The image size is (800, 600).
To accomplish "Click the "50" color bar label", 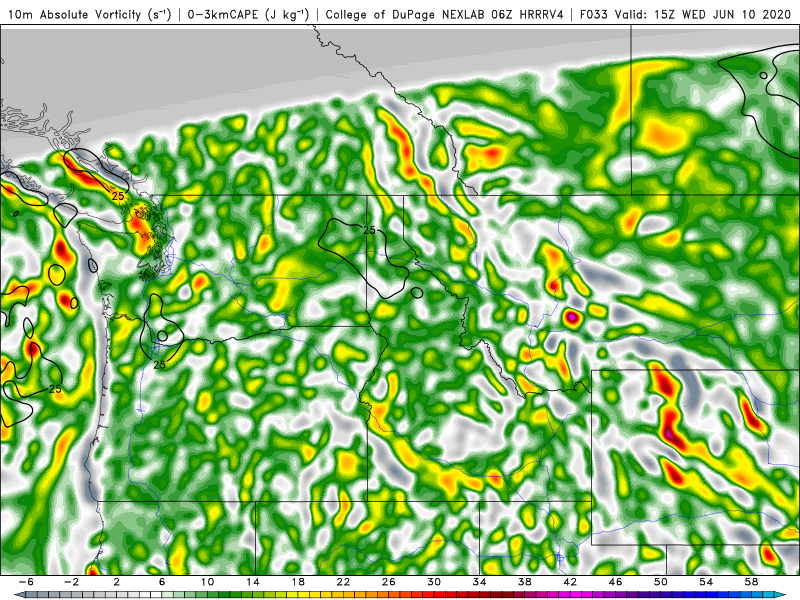I will point(661,582).
